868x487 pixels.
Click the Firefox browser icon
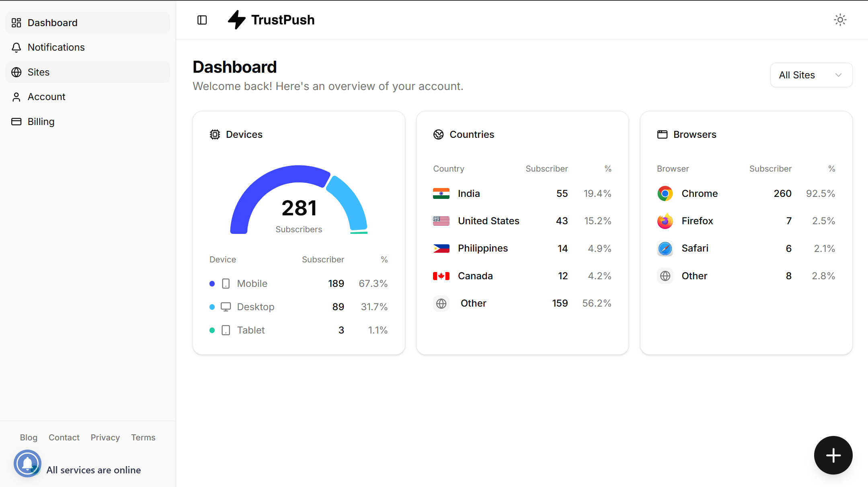pos(665,221)
